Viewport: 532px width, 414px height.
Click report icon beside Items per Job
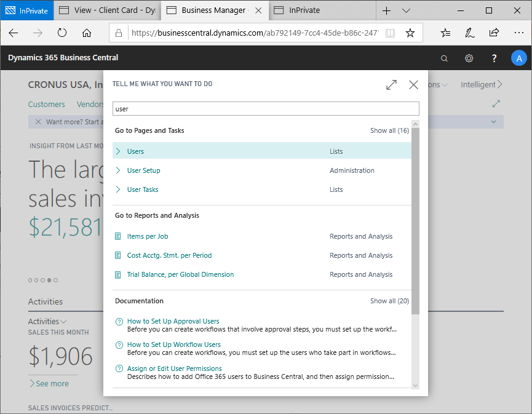[x=117, y=236]
